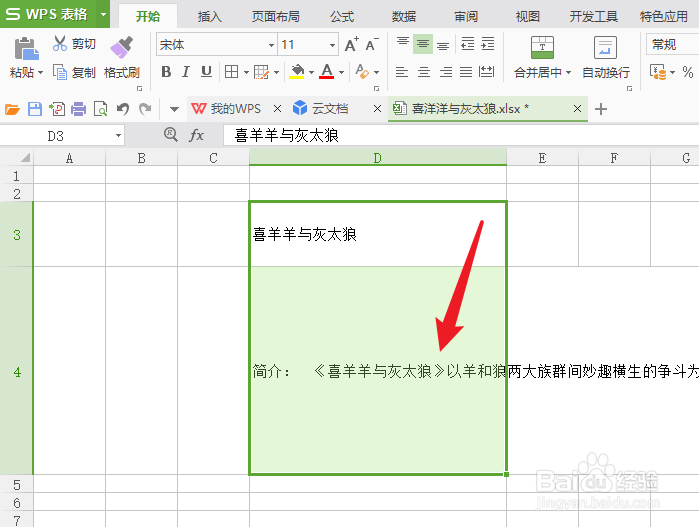Close the 喜洋洋与灰太狼.xlsx tab
Image resolution: width=699 pixels, height=527 pixels.
(577, 108)
